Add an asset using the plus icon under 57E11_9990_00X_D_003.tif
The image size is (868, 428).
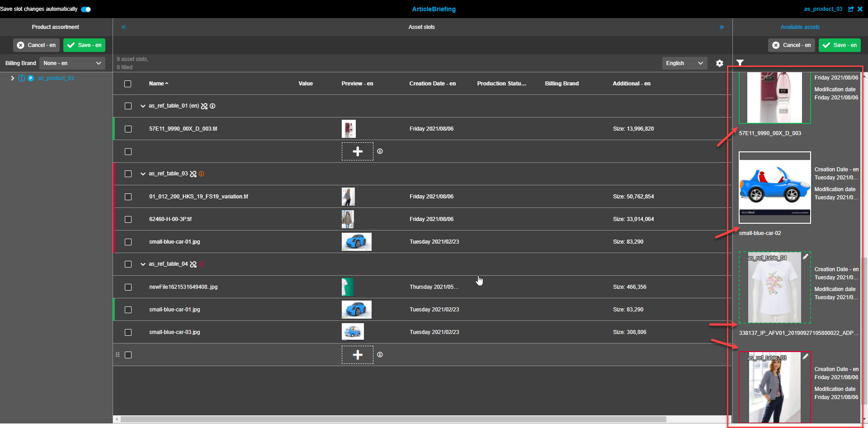[357, 151]
